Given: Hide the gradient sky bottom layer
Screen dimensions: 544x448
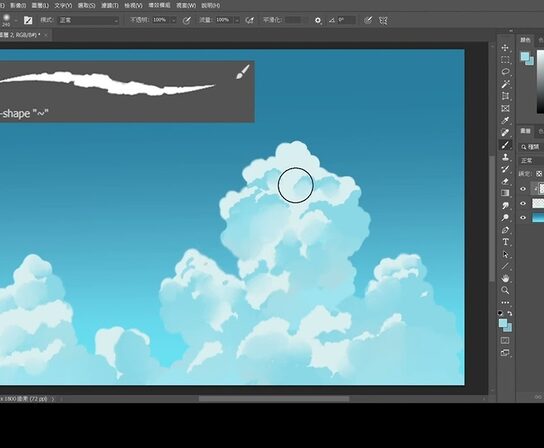Looking at the screenshot, I should click(523, 218).
